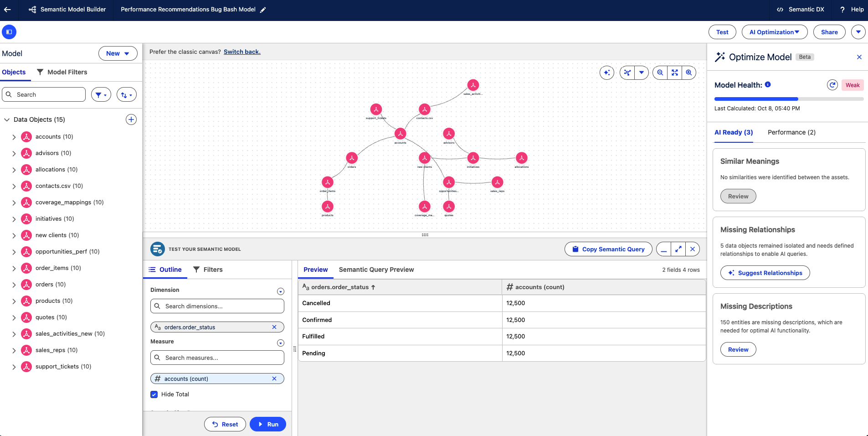Select the support_tickets node on canvas
Screen dimensions: 868x436
tap(376, 109)
